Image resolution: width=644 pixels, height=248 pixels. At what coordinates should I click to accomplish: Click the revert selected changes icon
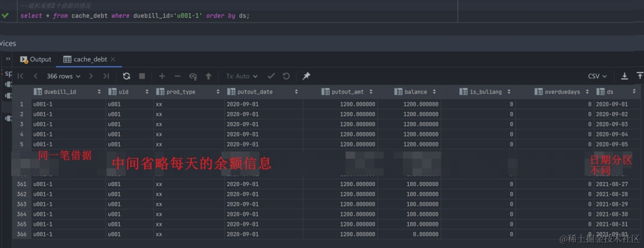point(193,76)
